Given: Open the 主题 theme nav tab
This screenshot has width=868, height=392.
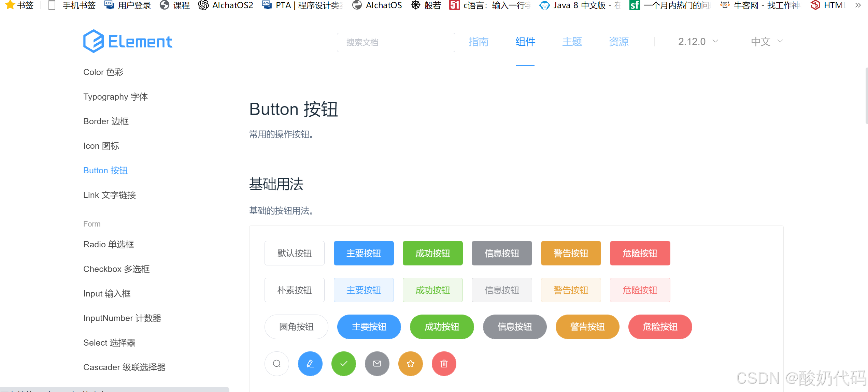Looking at the screenshot, I should pyautogui.click(x=572, y=42).
